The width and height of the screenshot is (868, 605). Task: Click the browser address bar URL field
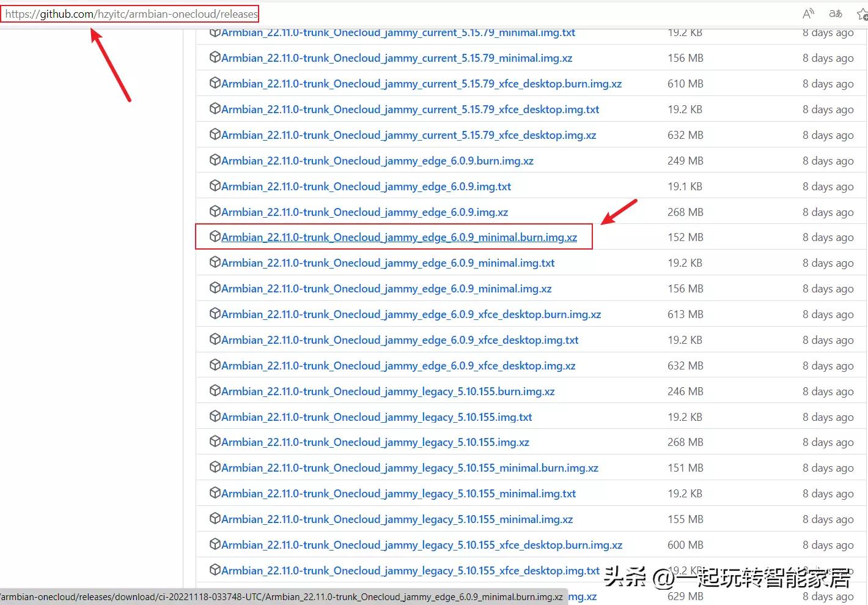131,13
